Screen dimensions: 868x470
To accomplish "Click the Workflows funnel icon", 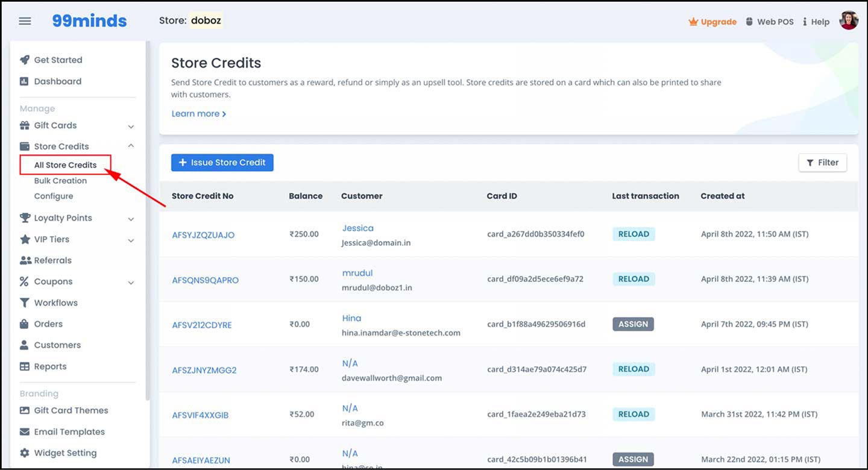I will [x=25, y=302].
